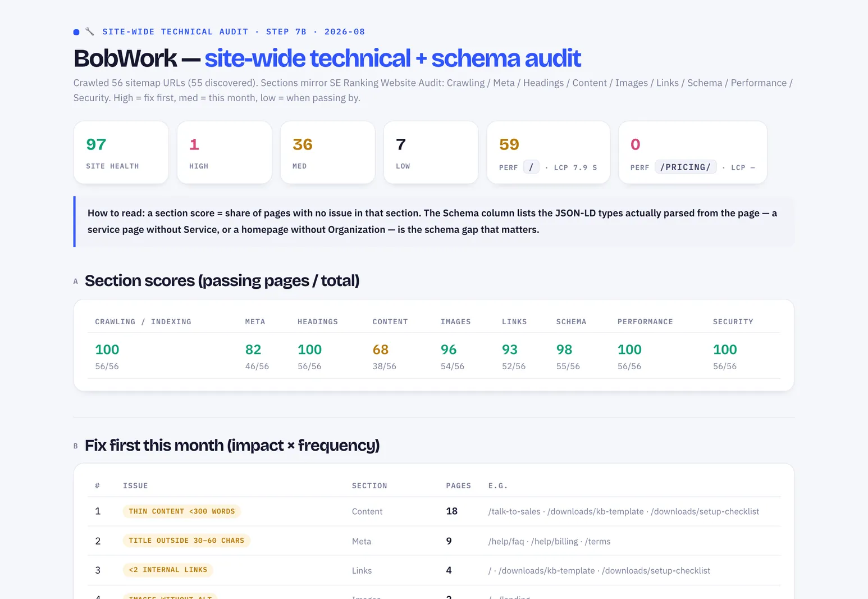Image resolution: width=868 pixels, height=599 pixels.
Task: Click the Issue column header in the fix table
Action: tap(135, 486)
